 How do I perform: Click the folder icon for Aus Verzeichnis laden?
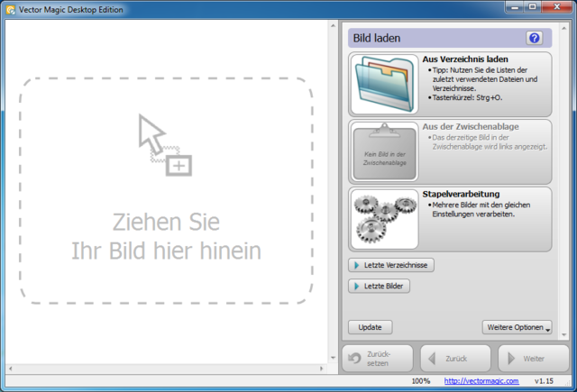coord(385,84)
